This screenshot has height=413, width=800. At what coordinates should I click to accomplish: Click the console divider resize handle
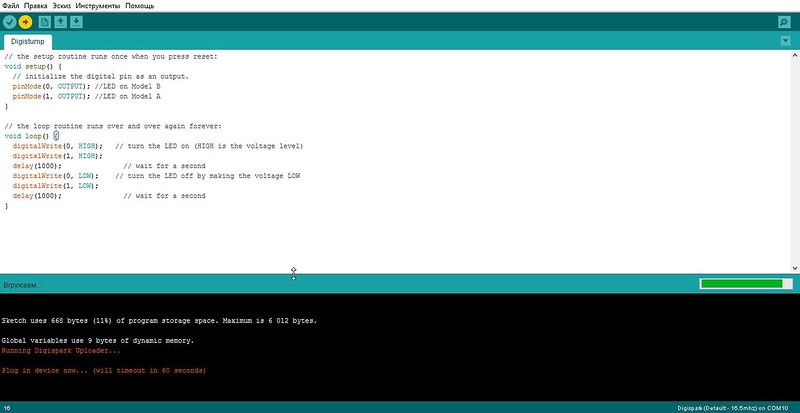click(293, 274)
